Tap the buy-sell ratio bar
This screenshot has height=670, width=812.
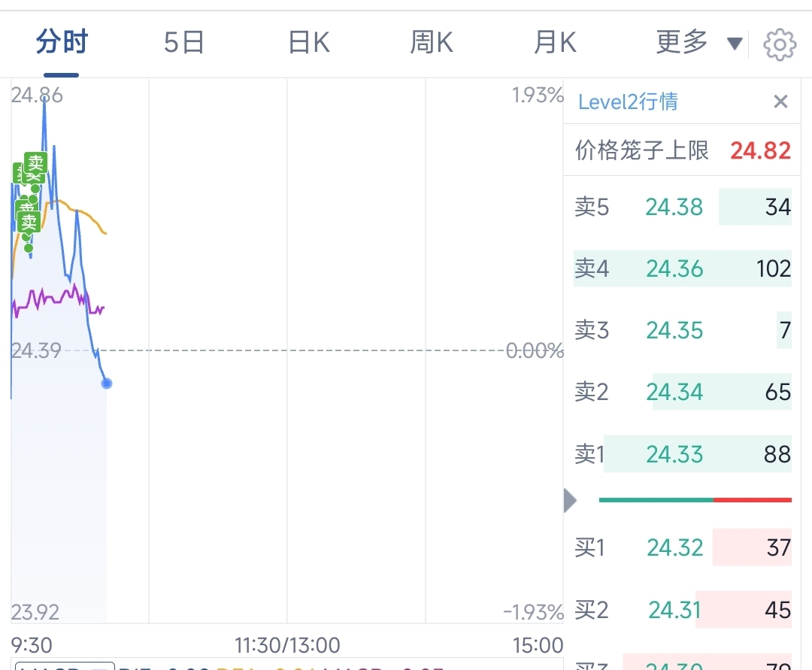pos(695,500)
